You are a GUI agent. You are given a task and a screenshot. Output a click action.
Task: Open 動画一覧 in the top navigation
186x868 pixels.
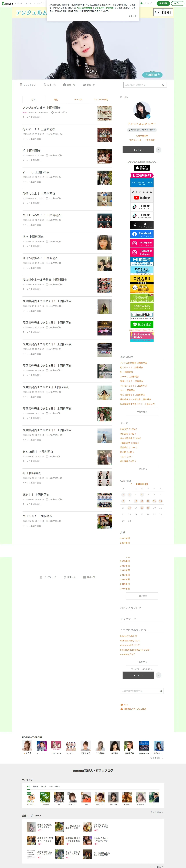(89, 85)
